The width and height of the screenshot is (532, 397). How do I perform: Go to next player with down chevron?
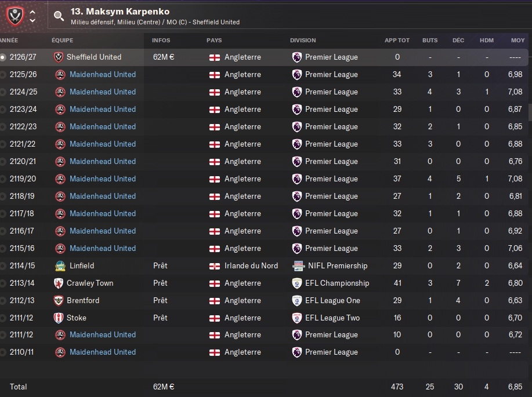pos(32,21)
